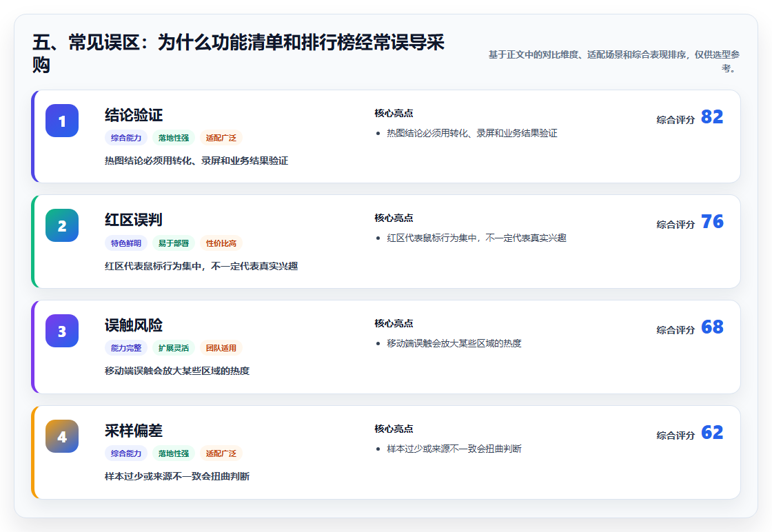
Task: Click the score value 76
Action: tap(712, 221)
